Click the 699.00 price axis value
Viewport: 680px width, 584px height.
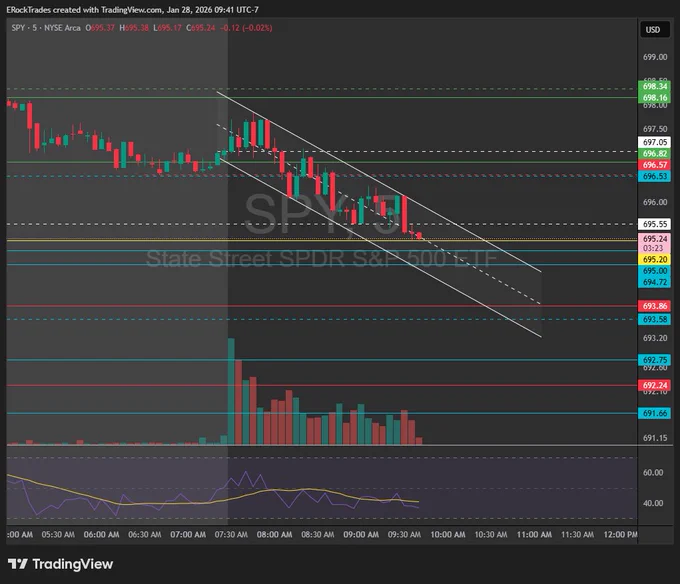[655, 57]
